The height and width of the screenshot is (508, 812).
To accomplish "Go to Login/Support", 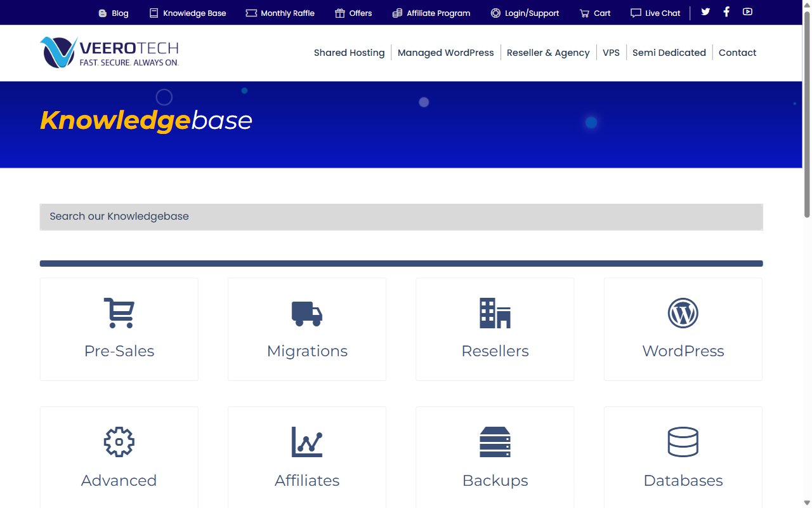I will 525,13.
